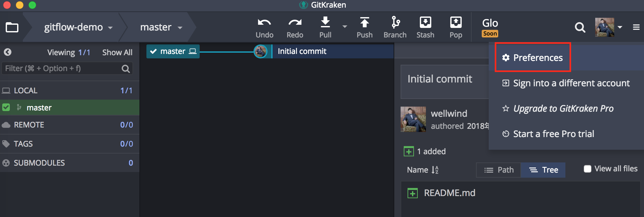Click wellwind author avatar in commit panel
The width and height of the screenshot is (644, 217).
(413, 119)
